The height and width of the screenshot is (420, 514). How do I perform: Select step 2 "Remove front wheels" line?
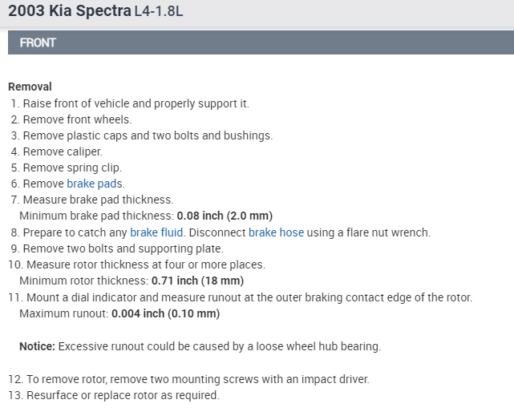pos(77,119)
